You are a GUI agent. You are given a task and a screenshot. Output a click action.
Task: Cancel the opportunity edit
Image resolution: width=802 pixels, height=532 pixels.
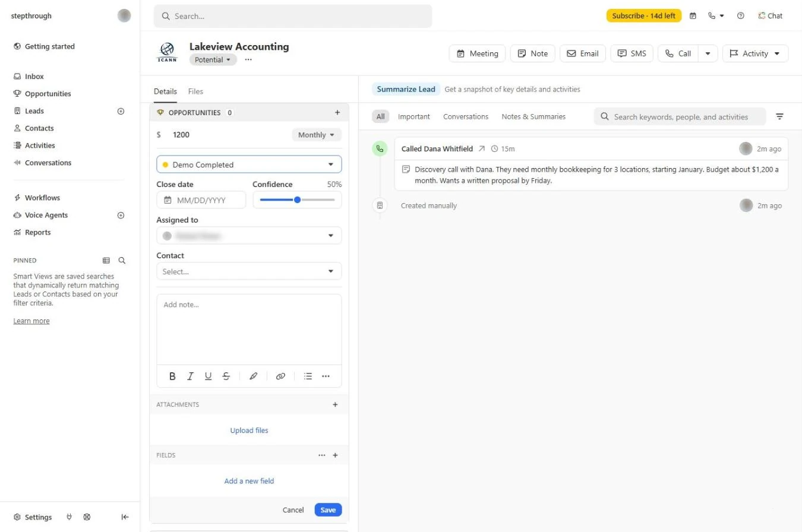click(293, 509)
